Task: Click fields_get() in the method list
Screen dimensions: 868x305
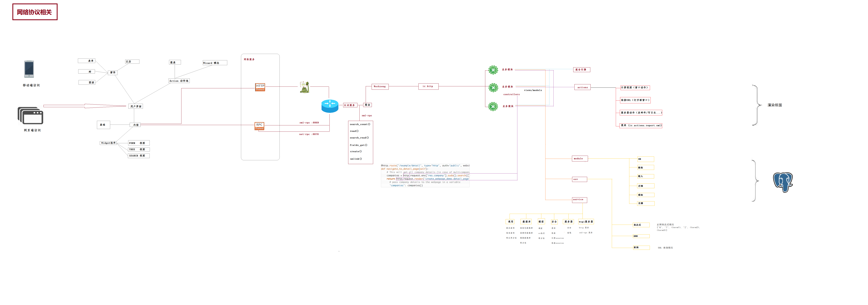Action: 359,145
